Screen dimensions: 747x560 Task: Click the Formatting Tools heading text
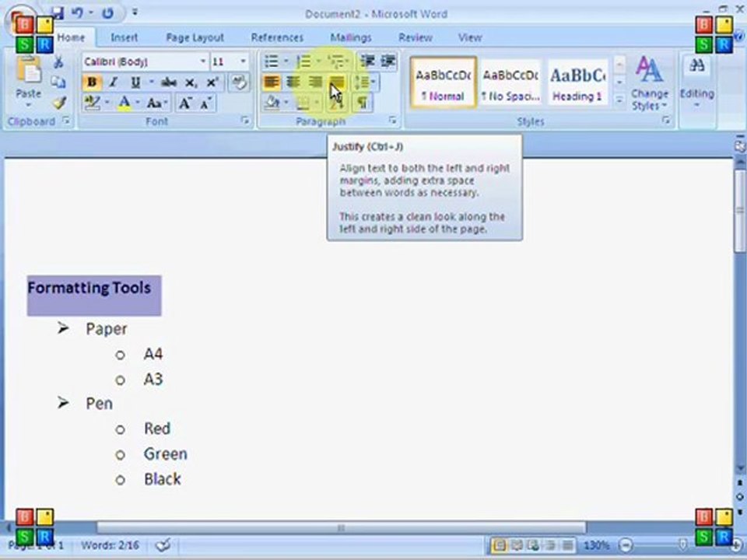89,288
